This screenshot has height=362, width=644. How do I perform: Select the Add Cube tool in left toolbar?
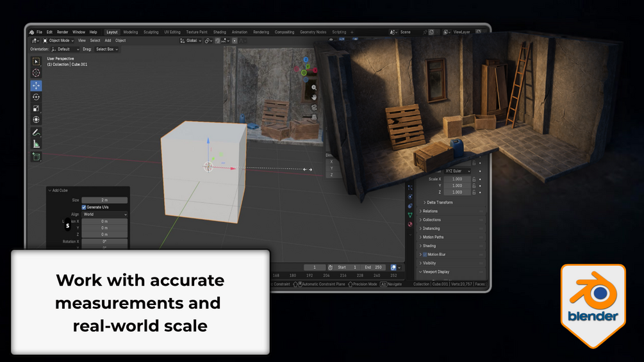coord(36,157)
